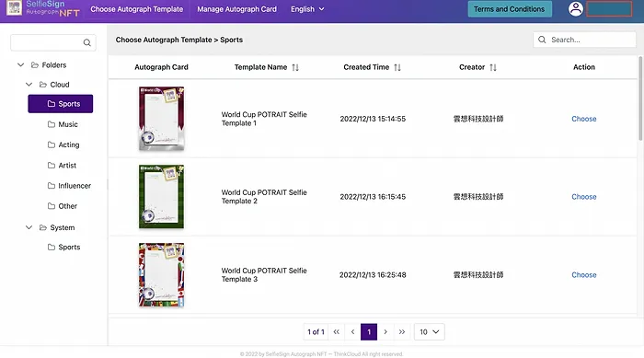644x358 pixels.
Task: Click the Terms and Conditions button
Action: (509, 9)
